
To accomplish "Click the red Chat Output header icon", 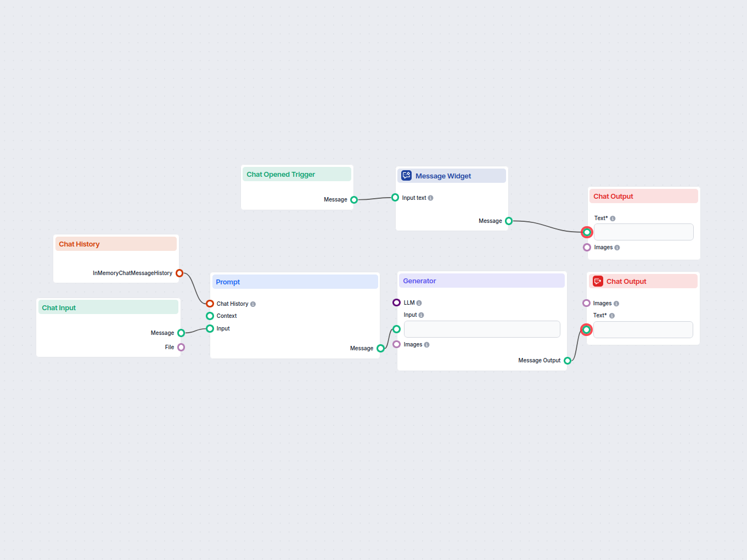I will coord(598,281).
